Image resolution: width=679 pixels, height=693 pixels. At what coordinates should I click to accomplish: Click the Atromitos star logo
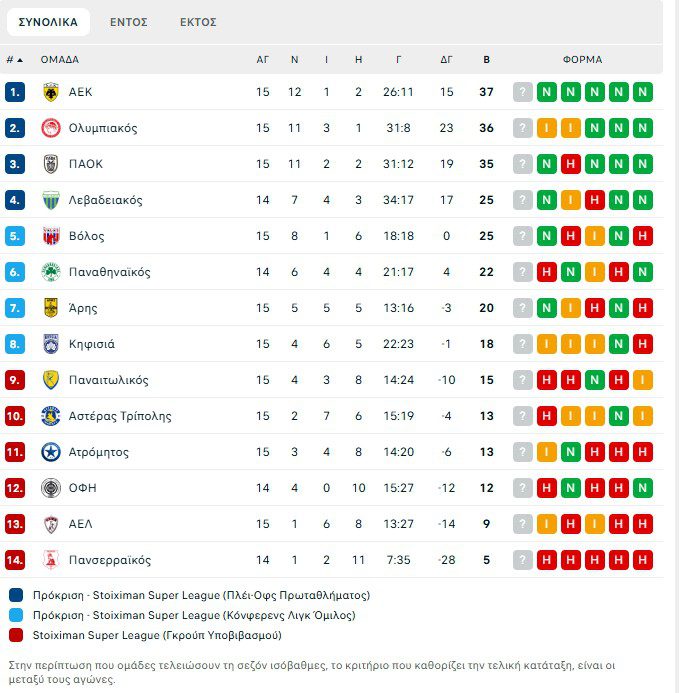pos(50,452)
